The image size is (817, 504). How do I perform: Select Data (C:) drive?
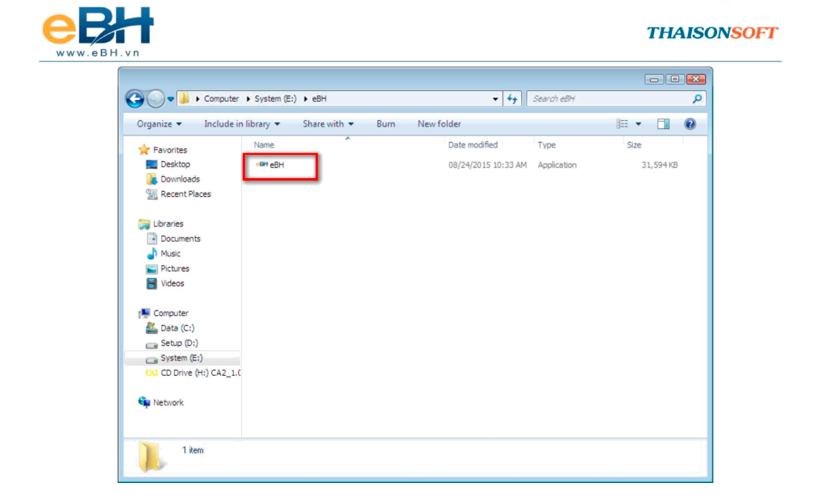[x=177, y=328]
